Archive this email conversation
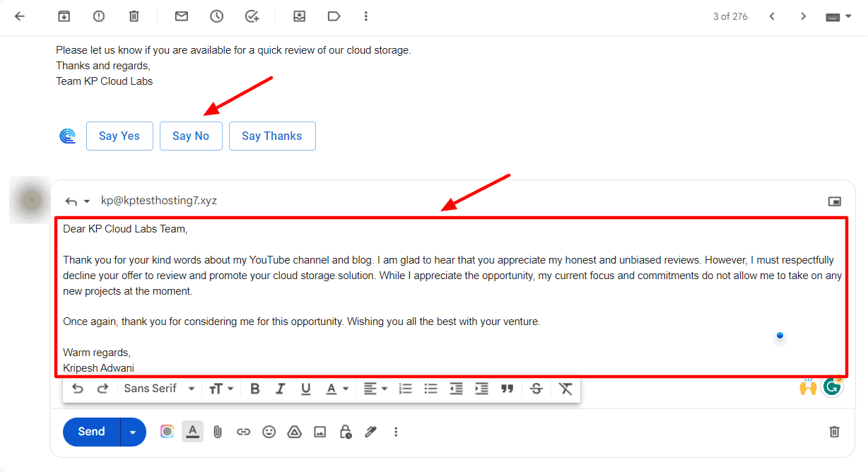 pos(64,16)
